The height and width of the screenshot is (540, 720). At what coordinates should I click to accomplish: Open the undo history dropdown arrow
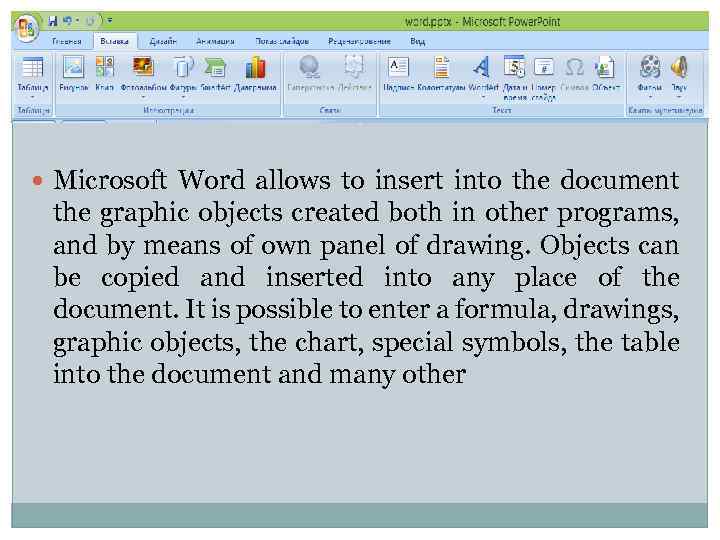point(77,21)
